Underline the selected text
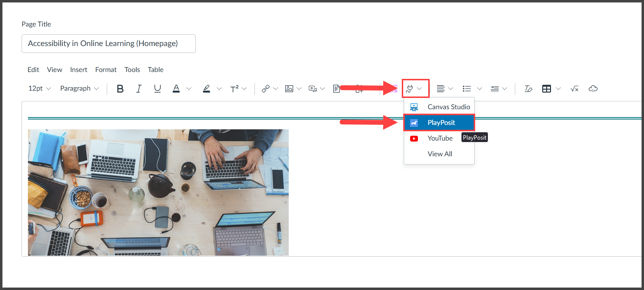The width and height of the screenshot is (644, 290). pyautogui.click(x=157, y=89)
